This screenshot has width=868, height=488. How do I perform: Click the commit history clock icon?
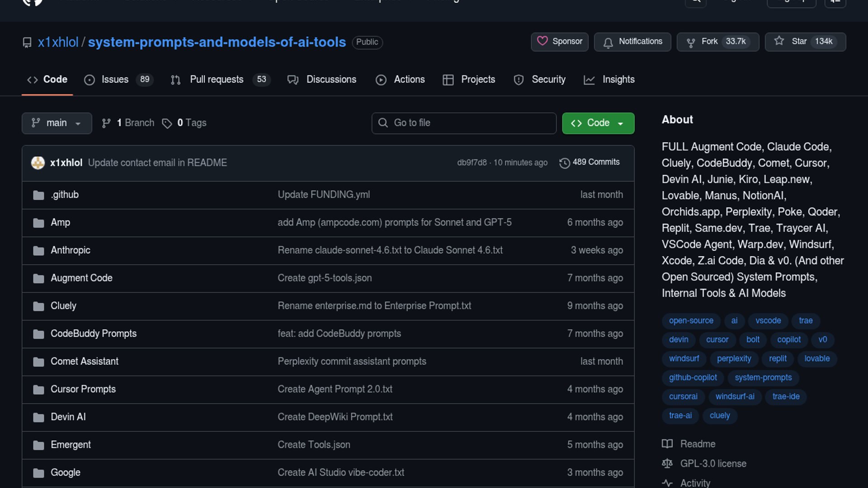coord(564,163)
